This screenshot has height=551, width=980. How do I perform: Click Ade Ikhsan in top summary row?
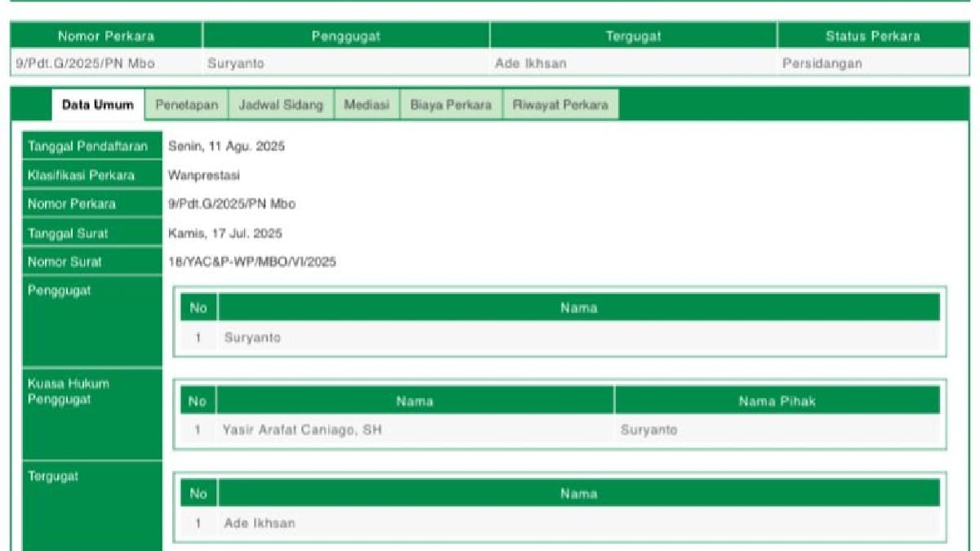point(531,64)
